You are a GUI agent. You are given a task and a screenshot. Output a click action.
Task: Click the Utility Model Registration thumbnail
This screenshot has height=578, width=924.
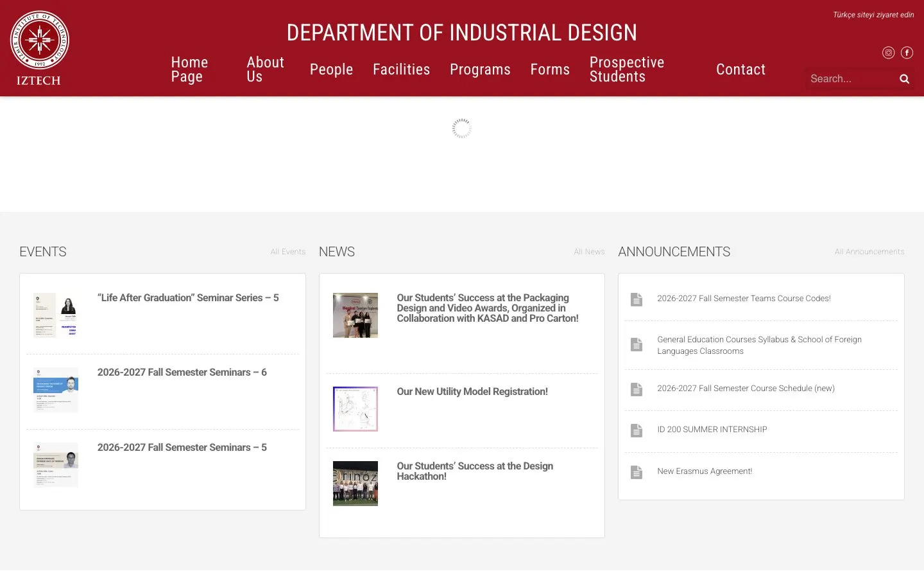(x=355, y=409)
